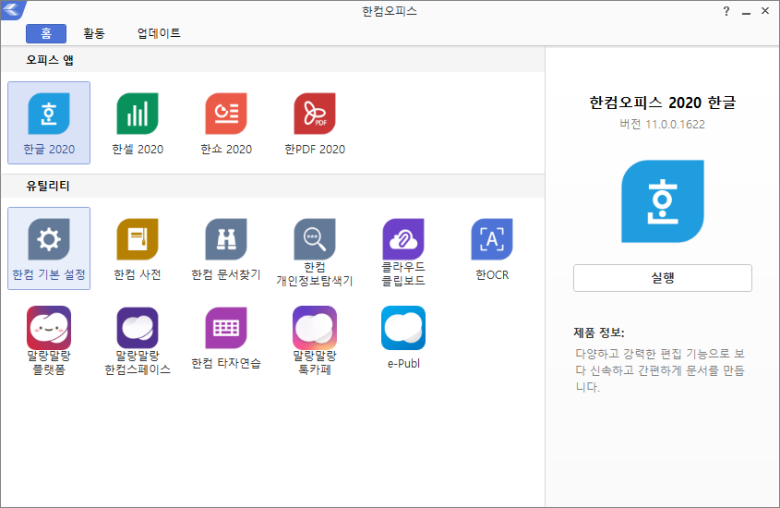
Task: Open 한컴 개인정보탐색기 magnifier icon
Action: 314,239
